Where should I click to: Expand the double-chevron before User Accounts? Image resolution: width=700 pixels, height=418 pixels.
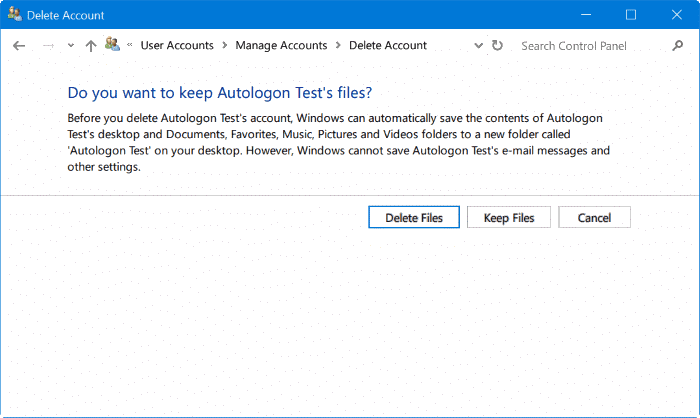tap(130, 46)
